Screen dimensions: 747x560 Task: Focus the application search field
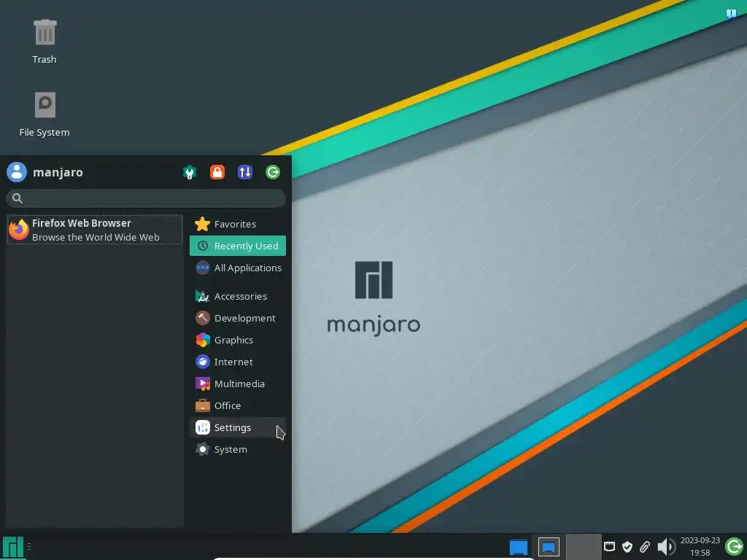click(146, 198)
